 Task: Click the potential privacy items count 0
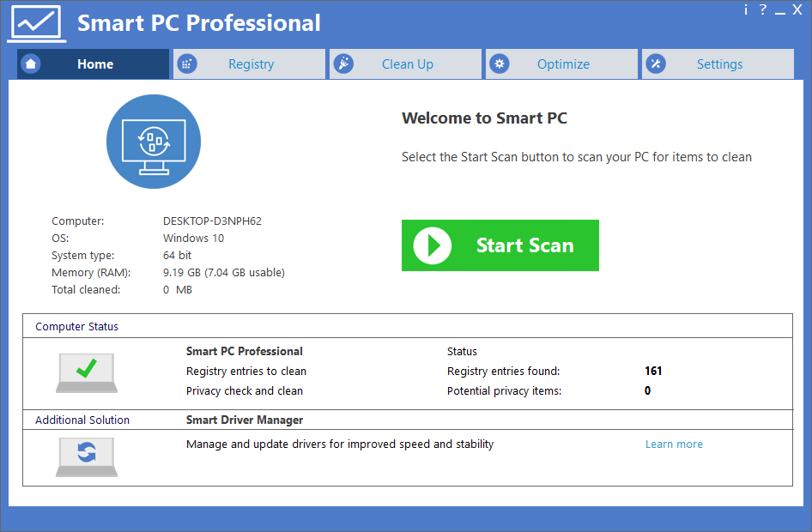coord(647,390)
